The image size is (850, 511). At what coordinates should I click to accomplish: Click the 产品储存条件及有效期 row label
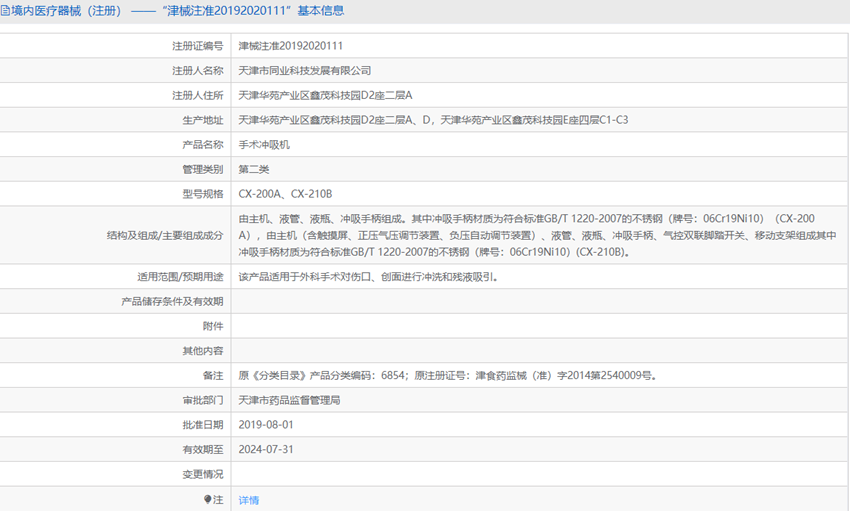172,301
